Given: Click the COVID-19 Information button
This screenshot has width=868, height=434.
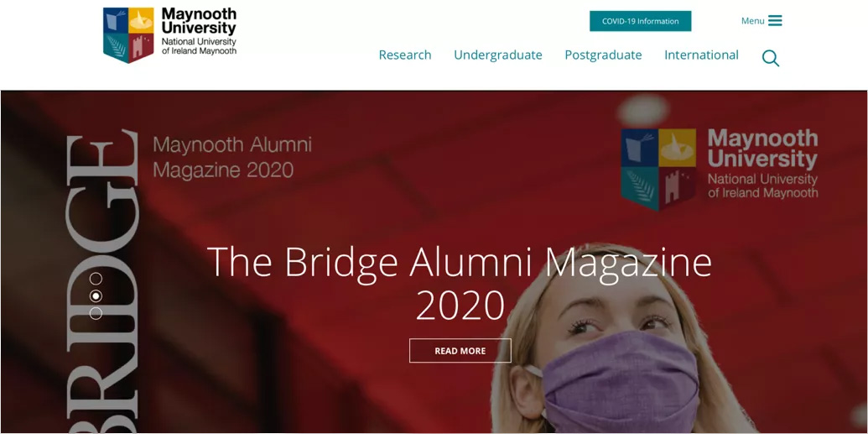Looking at the screenshot, I should tap(641, 21).
